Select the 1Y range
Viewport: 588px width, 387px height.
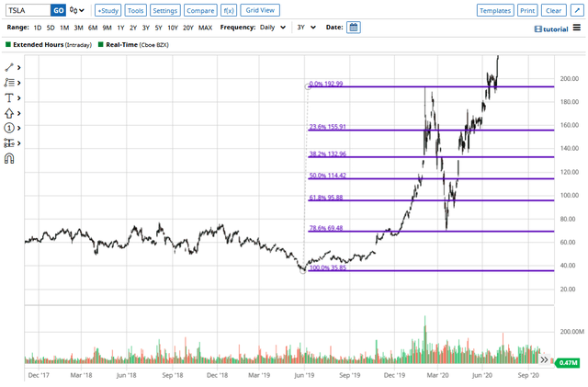120,28
